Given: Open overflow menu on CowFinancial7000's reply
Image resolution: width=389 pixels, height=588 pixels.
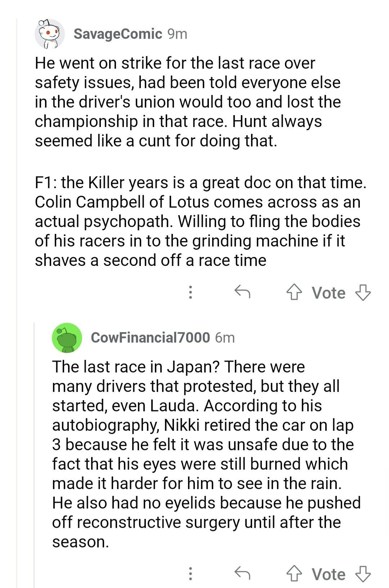Looking at the screenshot, I should pyautogui.click(x=191, y=574).
